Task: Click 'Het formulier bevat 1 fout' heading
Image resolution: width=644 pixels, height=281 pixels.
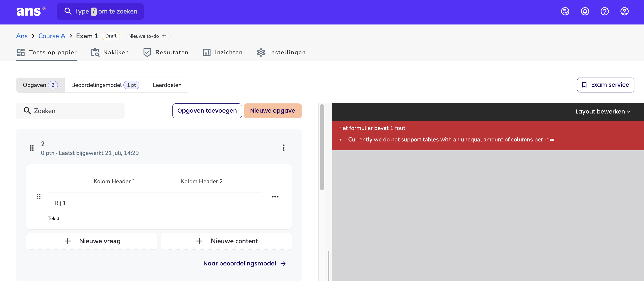Action: (372, 128)
